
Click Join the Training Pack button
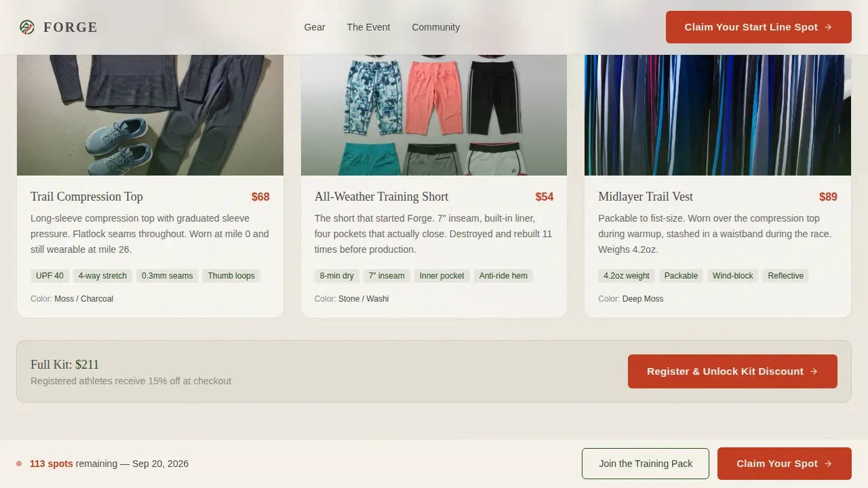[x=646, y=464]
